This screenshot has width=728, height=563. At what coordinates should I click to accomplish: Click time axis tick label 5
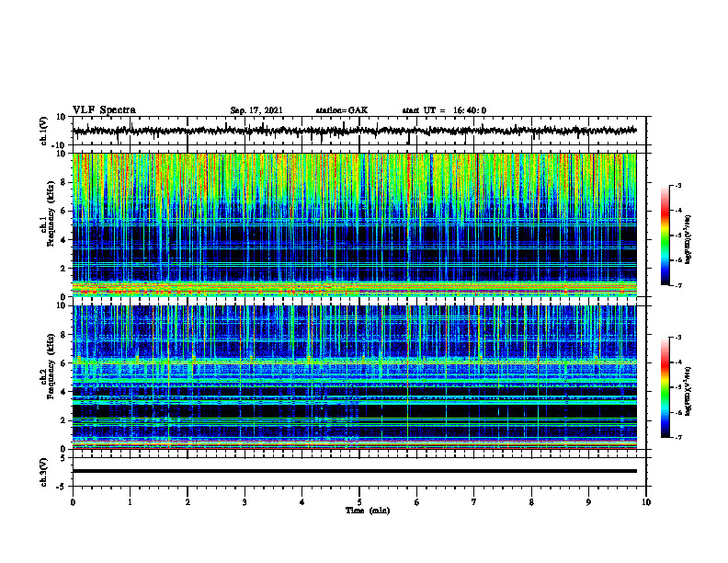[x=359, y=502]
